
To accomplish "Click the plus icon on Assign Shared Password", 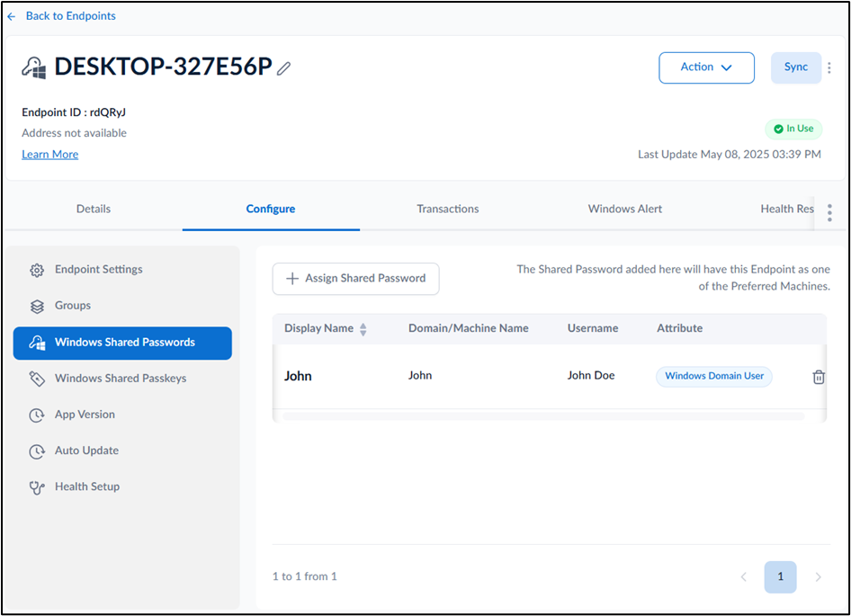I will [x=292, y=279].
